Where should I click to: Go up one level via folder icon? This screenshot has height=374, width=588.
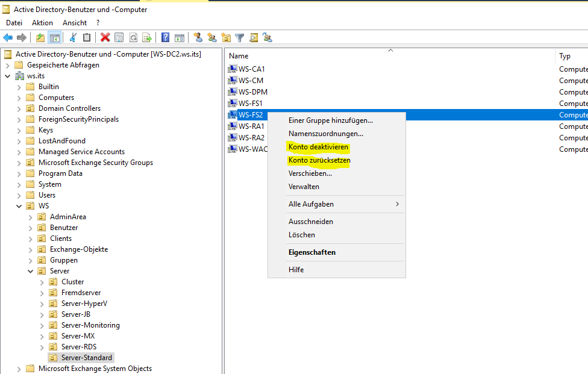pos(40,37)
